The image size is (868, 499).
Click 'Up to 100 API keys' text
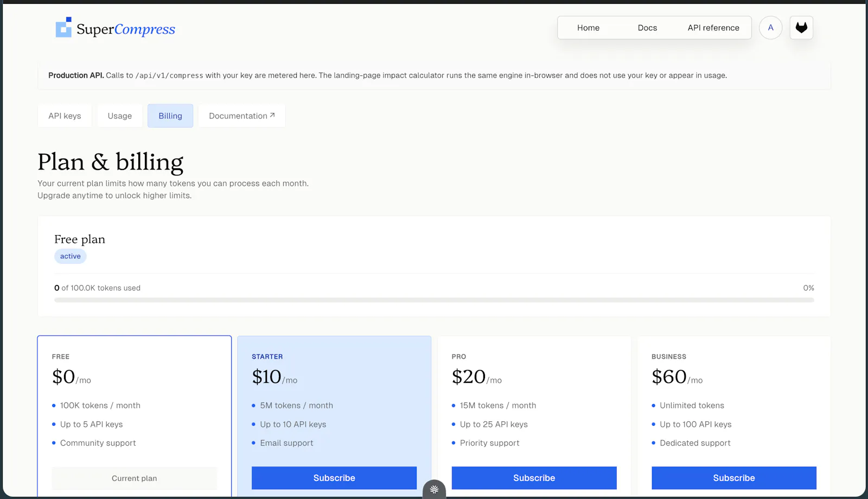click(x=695, y=425)
